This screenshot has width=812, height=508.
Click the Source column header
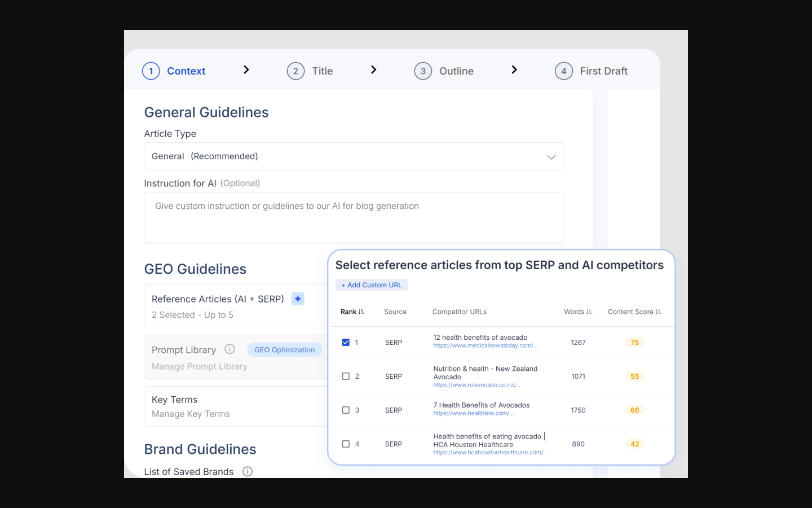[x=395, y=312]
